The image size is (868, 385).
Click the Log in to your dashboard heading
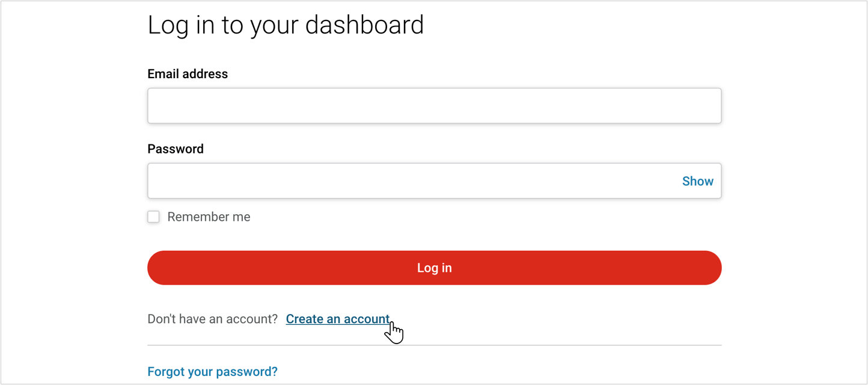(286, 25)
